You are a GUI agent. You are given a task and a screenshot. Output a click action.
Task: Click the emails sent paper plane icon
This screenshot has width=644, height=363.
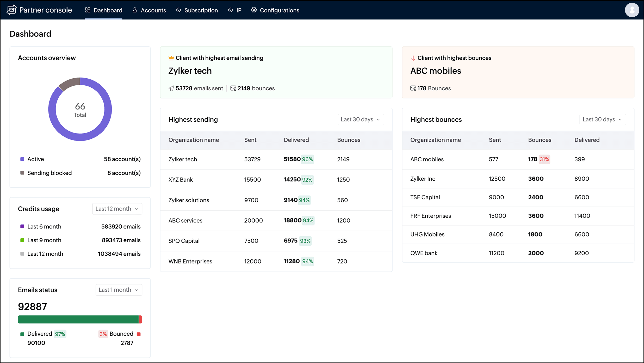pos(171,88)
